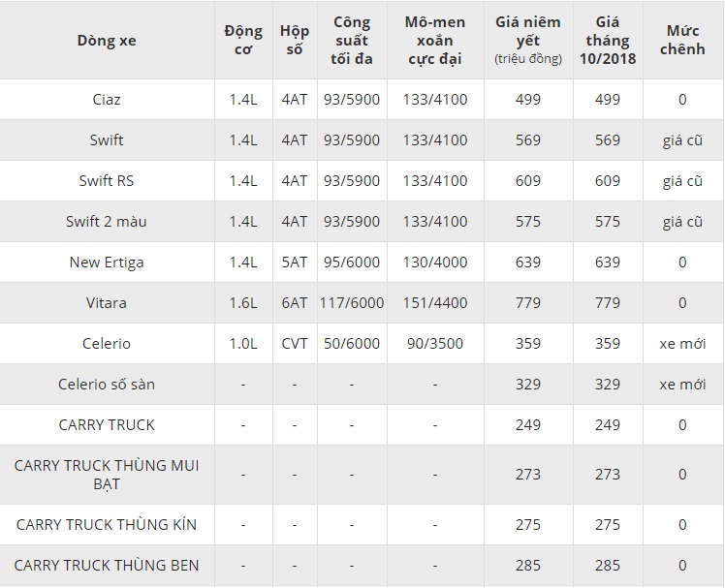Click the "Động cơ" column header
725x588 pixels.
coord(242,41)
